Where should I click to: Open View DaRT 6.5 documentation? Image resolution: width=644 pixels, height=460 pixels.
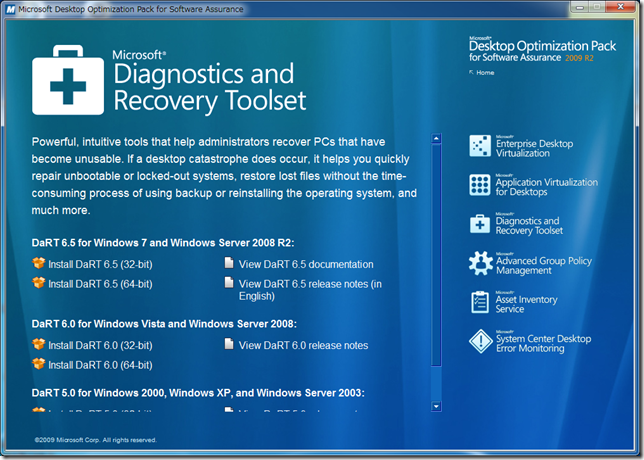pyautogui.click(x=306, y=264)
